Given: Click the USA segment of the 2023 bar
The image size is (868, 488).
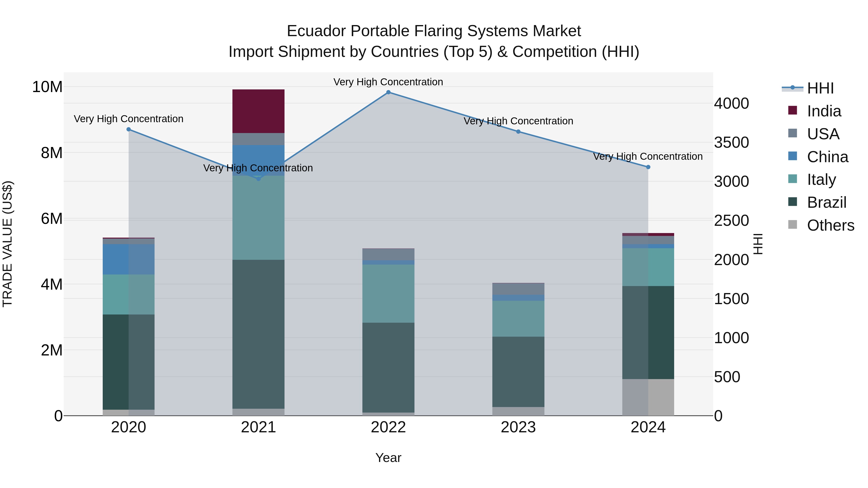Looking at the screenshot, I should (518, 289).
